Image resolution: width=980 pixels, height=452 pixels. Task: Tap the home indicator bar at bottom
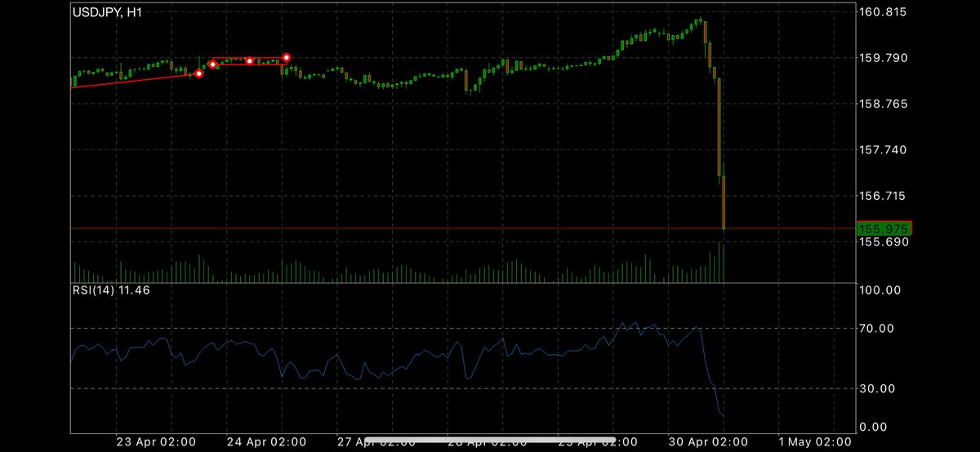point(489,441)
